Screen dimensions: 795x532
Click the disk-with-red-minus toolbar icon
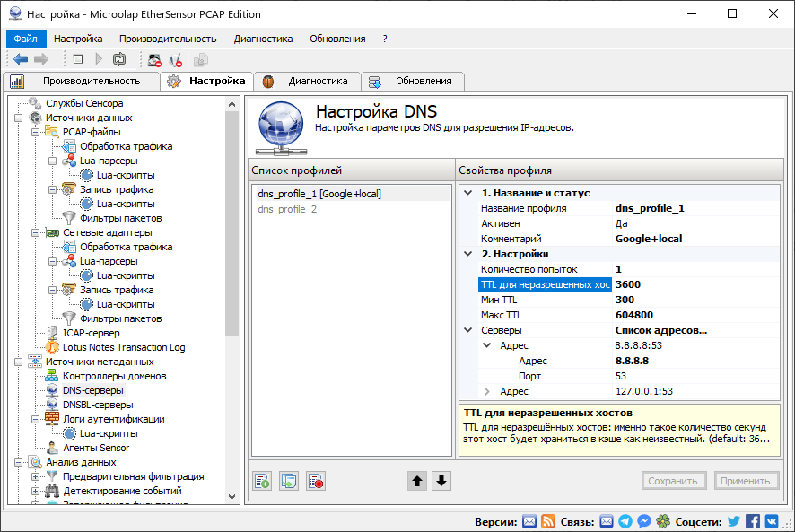[153, 59]
